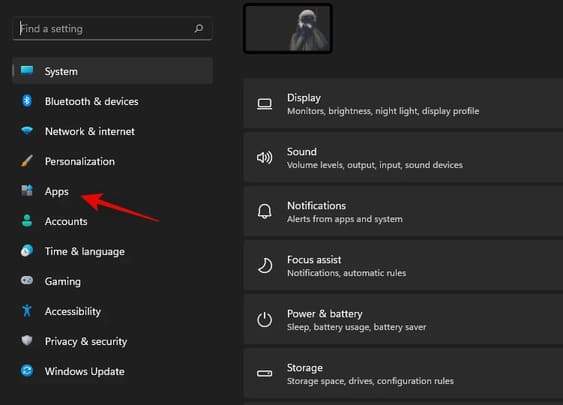Viewport: 563px width, 405px height.
Task: Click the Gaming controller icon
Action: [27, 280]
